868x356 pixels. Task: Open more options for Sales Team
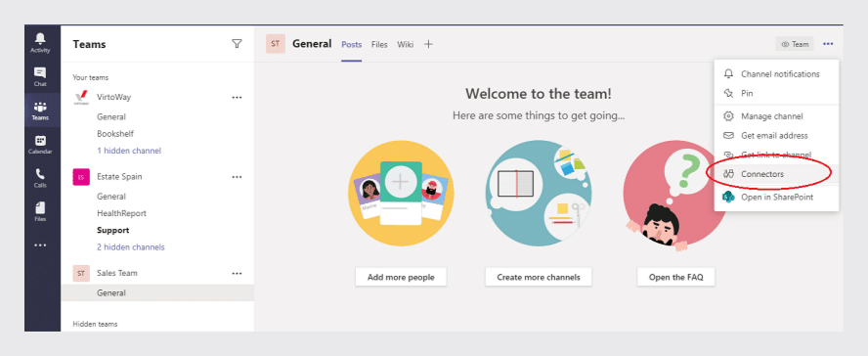pyautogui.click(x=237, y=273)
